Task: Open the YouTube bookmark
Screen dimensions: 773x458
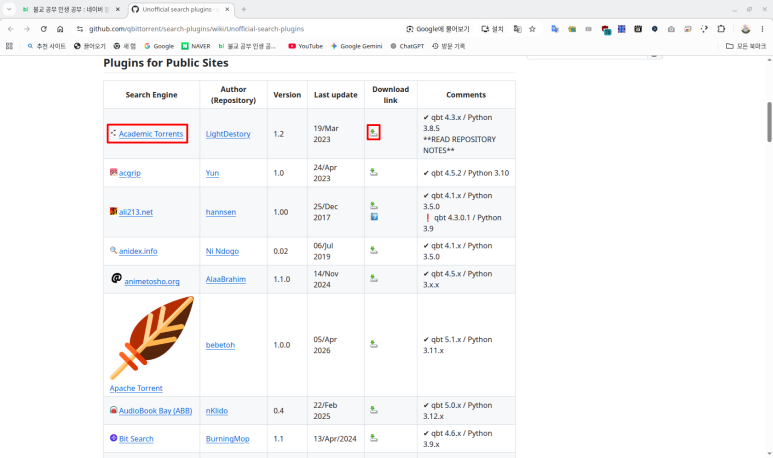Action: pos(306,46)
